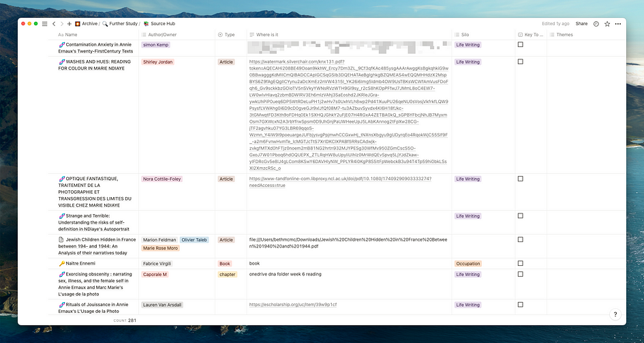Open the Naitre Ennemi page icon
The height and width of the screenshot is (343, 644).
tap(62, 263)
